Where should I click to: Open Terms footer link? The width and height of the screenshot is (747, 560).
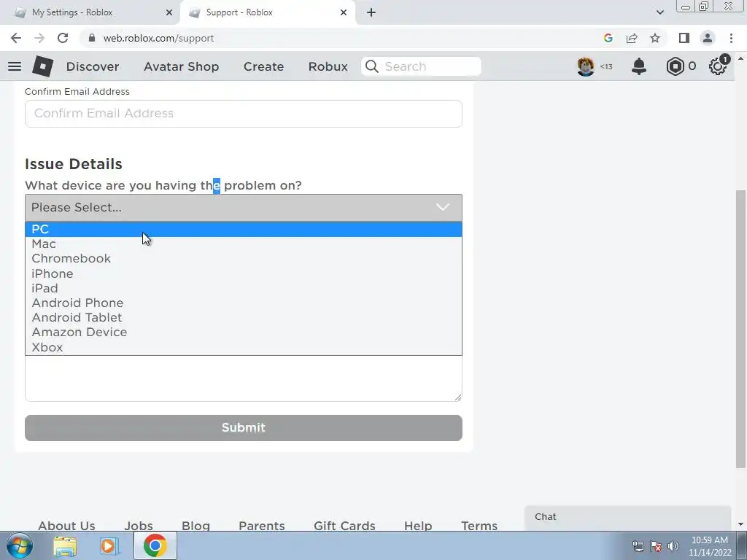point(479,525)
